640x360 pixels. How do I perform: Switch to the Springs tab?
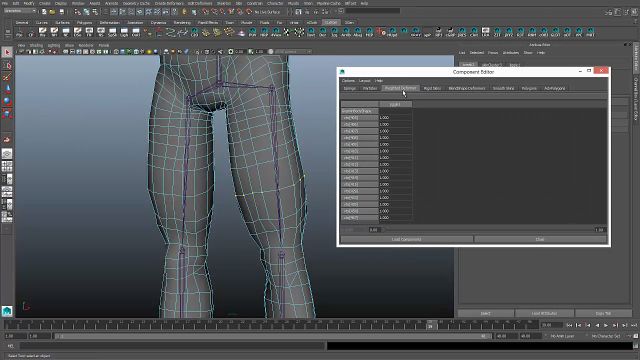(349, 88)
